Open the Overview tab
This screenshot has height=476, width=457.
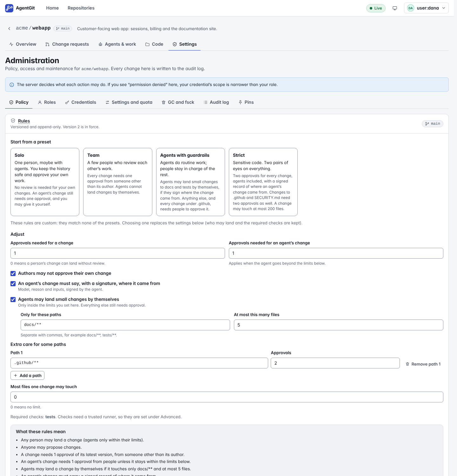[23, 44]
